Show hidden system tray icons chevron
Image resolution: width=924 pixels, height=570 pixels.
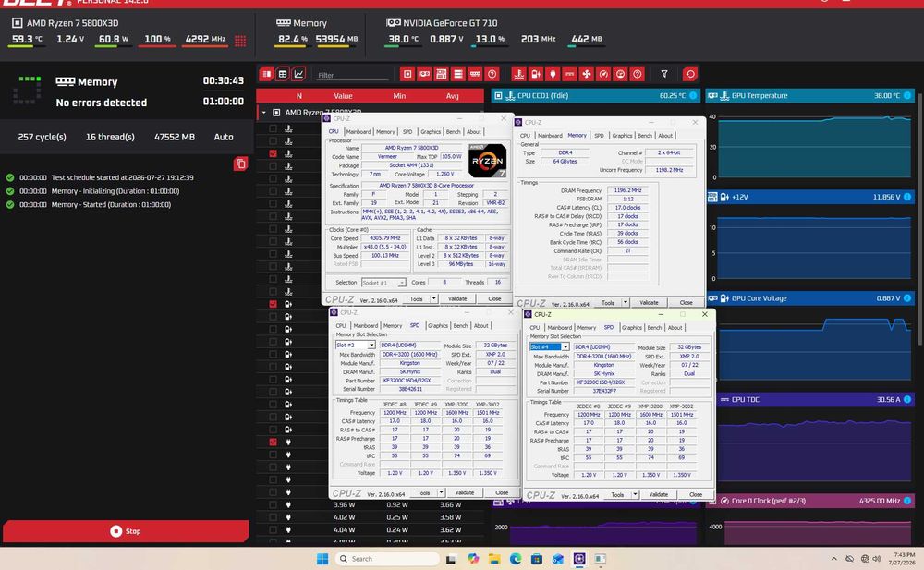pyautogui.click(x=833, y=559)
